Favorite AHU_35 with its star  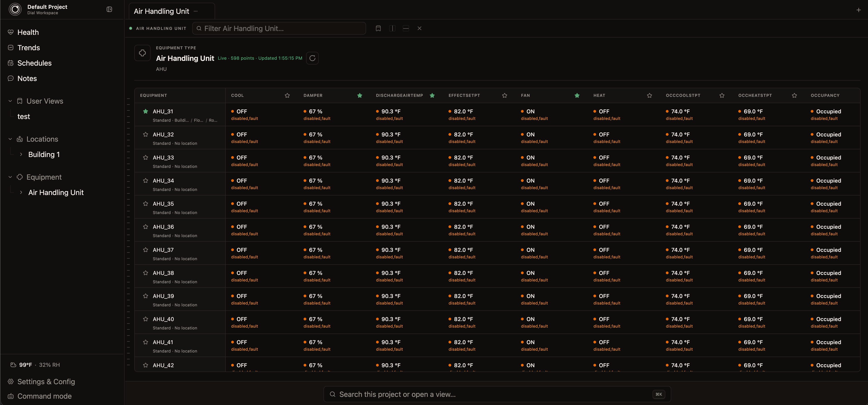click(146, 203)
